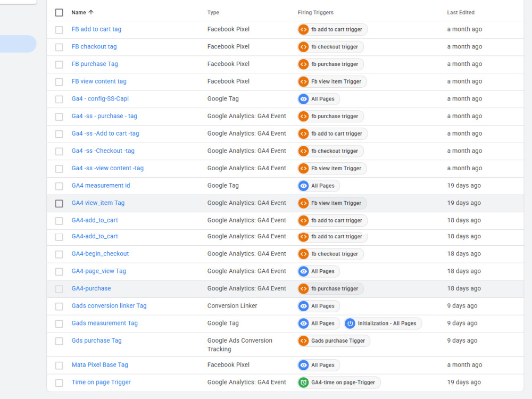Click trigger icon in Ga4 -ss -Checkout -tag row
This screenshot has height=399, width=532.
[303, 151]
